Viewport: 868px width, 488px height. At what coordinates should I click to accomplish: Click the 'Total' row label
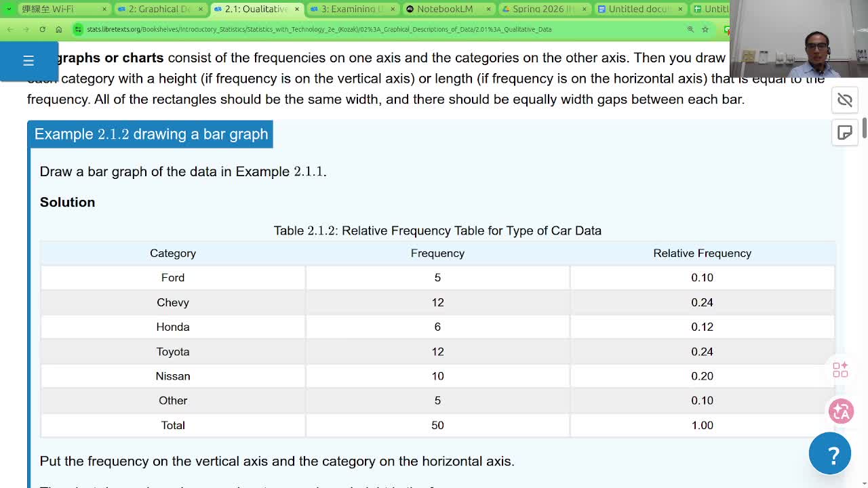click(173, 425)
